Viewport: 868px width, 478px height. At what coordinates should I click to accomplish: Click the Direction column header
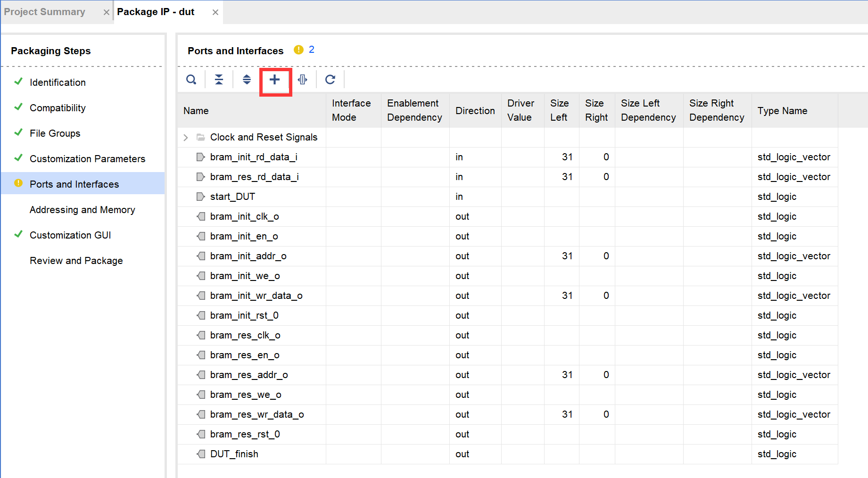[475, 110]
